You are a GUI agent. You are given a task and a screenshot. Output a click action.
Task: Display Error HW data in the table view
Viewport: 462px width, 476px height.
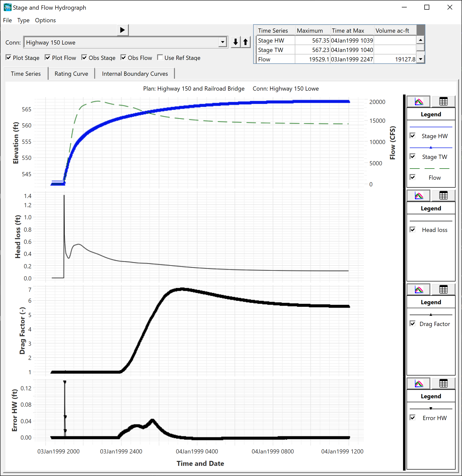(x=443, y=383)
